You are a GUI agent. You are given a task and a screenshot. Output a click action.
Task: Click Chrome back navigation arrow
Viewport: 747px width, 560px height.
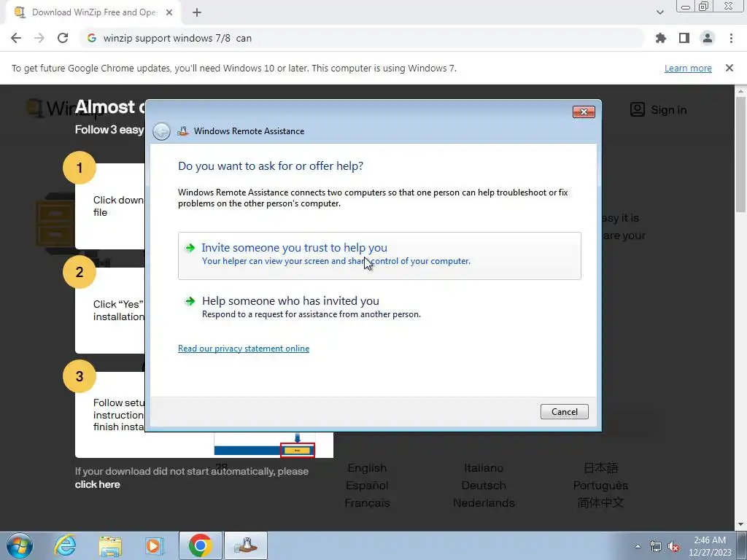(16, 38)
